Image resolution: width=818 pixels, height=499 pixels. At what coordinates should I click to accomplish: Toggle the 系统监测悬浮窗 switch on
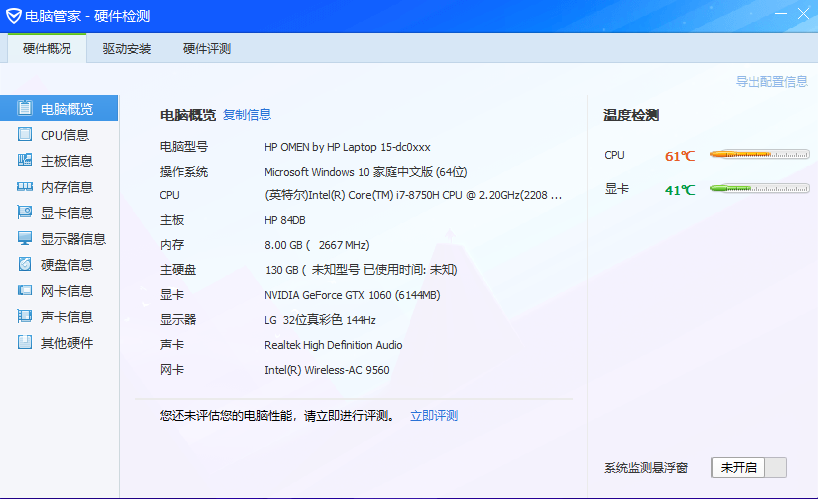click(748, 467)
